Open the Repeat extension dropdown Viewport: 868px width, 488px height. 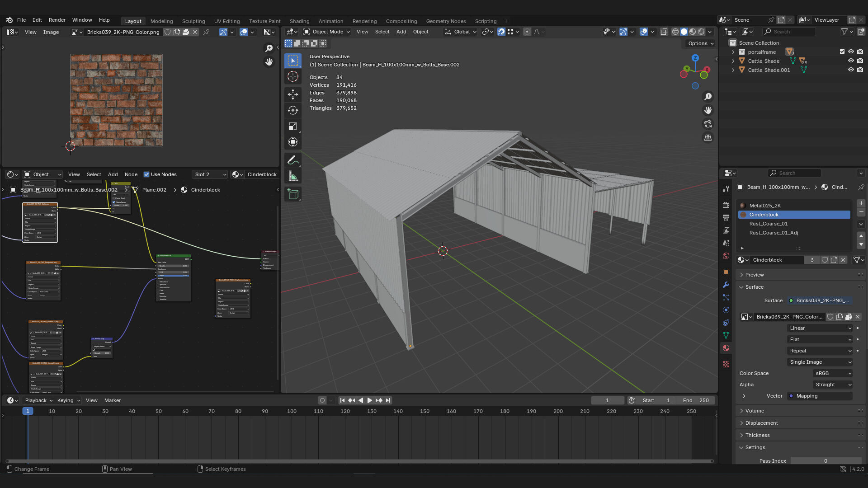[820, 351]
